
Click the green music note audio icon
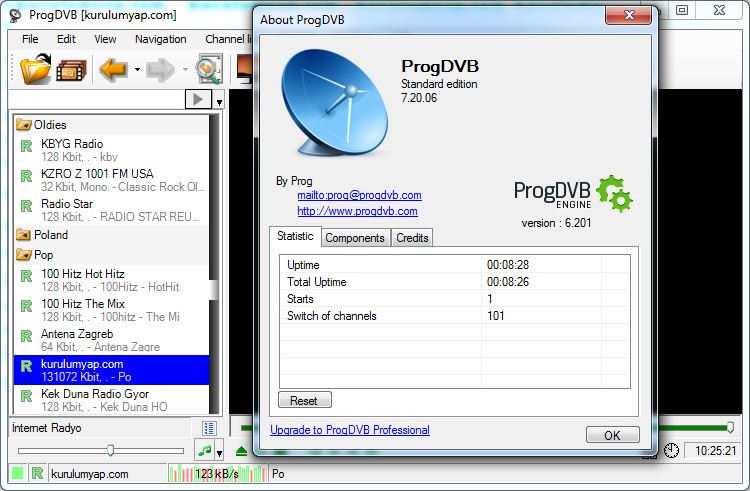pos(205,450)
